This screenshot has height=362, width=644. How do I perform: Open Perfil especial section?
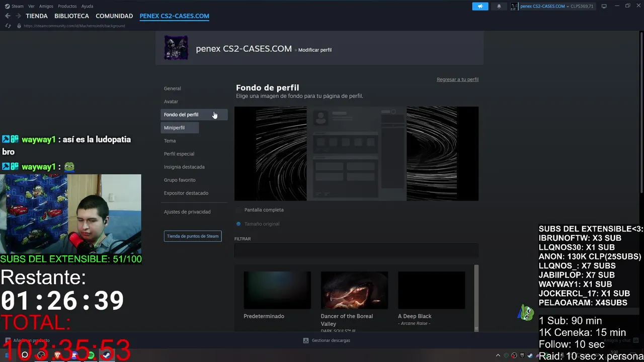tap(179, 154)
